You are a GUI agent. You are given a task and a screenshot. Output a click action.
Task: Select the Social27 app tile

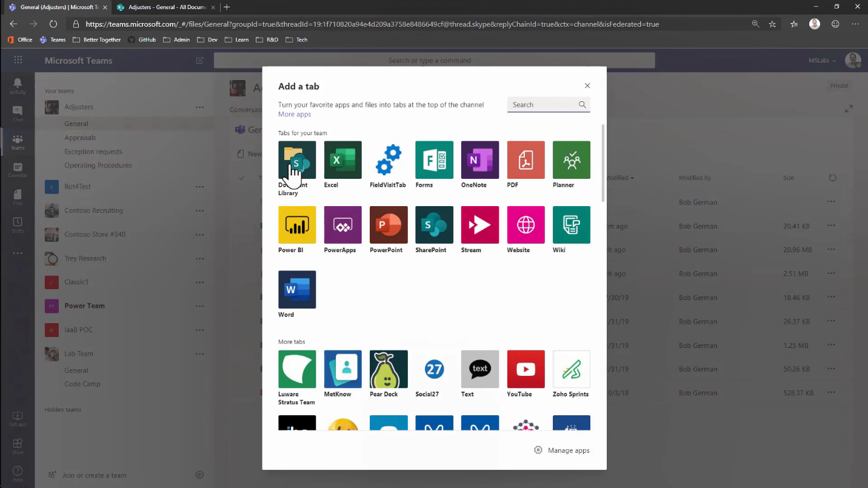(434, 369)
